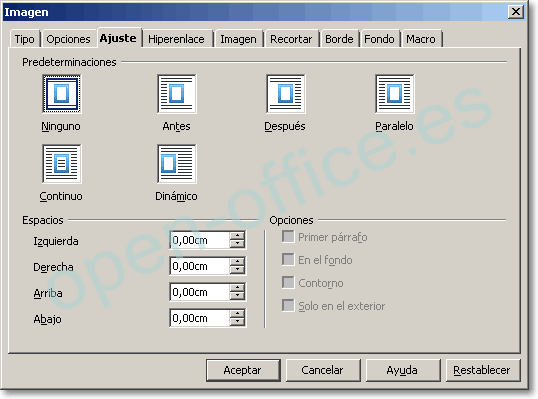Increase the Izquierda spacing with up arrow
538x399 pixels.
237,236
